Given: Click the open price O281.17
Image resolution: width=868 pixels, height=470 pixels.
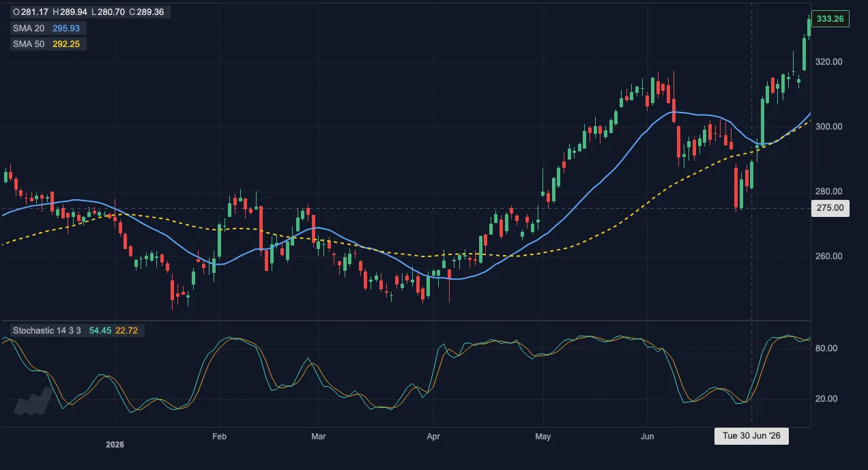Looking at the screenshot, I should (x=30, y=12).
